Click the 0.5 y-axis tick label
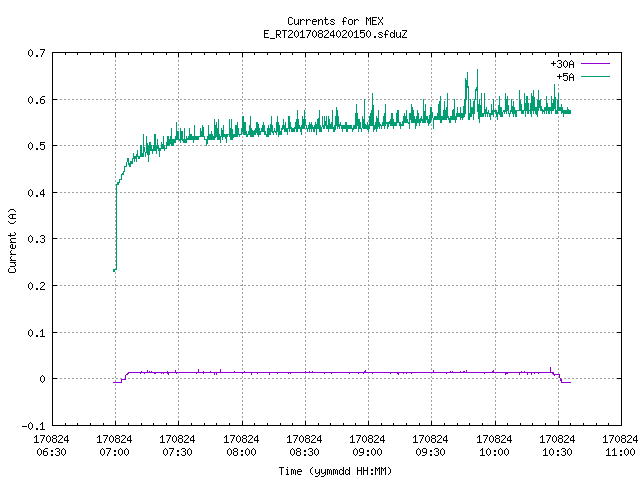Viewport: 640px width, 480px height. coord(36,146)
